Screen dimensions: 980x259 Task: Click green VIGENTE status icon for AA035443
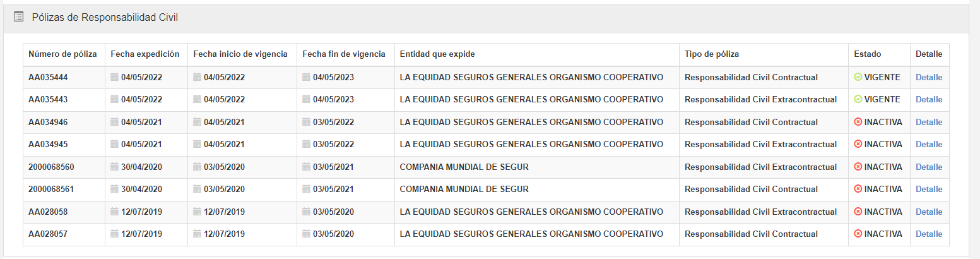(858, 99)
